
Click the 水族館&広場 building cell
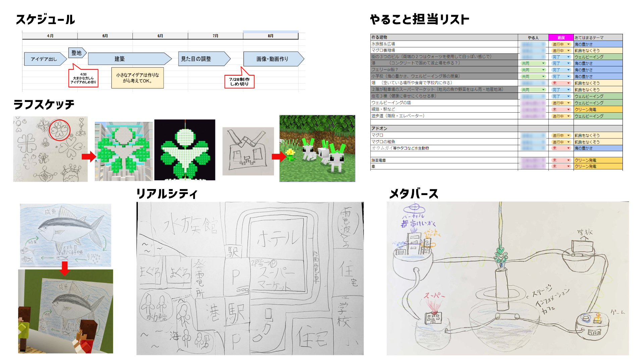pyautogui.click(x=444, y=44)
